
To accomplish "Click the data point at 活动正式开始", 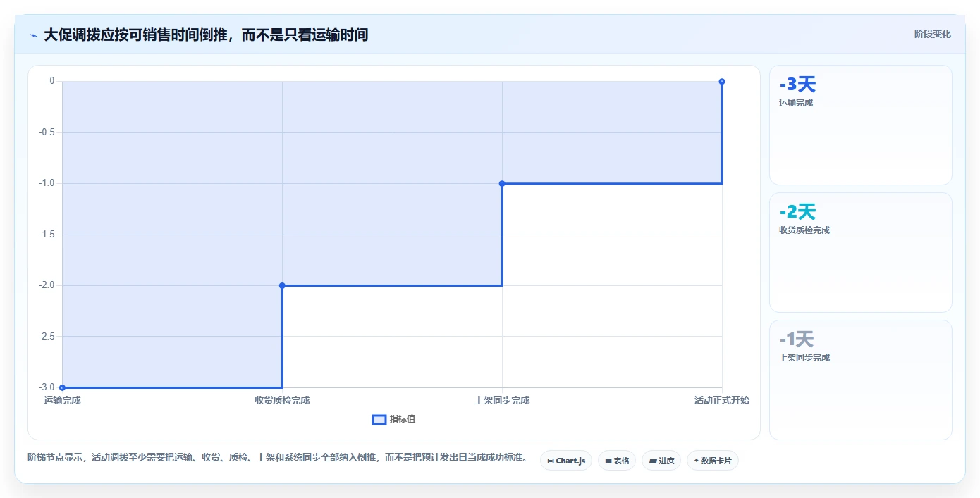I will tap(722, 82).
